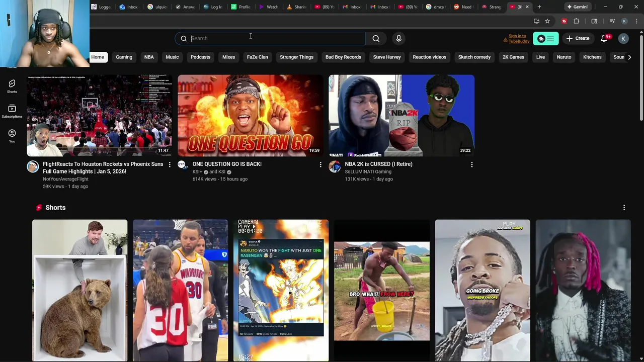Viewport: 644px width, 362px height.
Task: Open the GOING BROKE Short
Action: point(482,290)
